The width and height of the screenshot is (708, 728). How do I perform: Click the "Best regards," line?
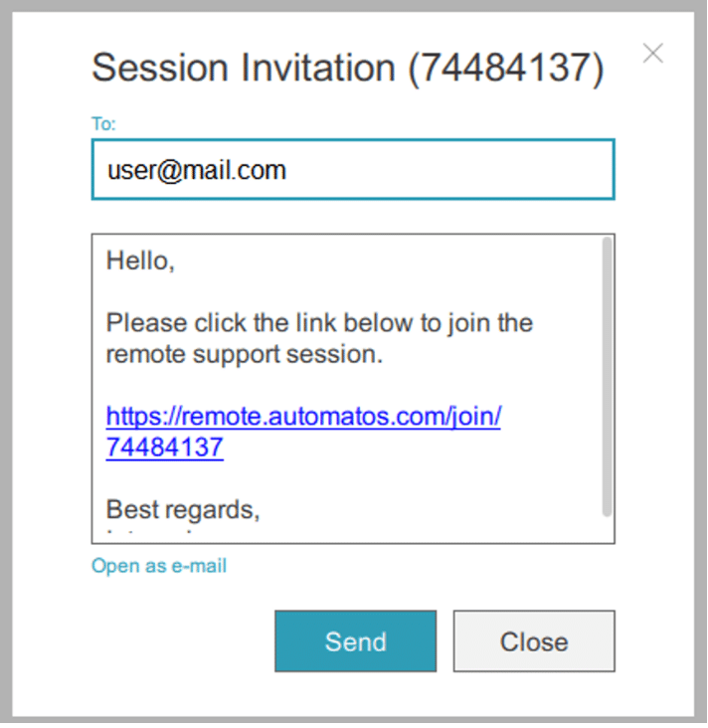point(183,509)
